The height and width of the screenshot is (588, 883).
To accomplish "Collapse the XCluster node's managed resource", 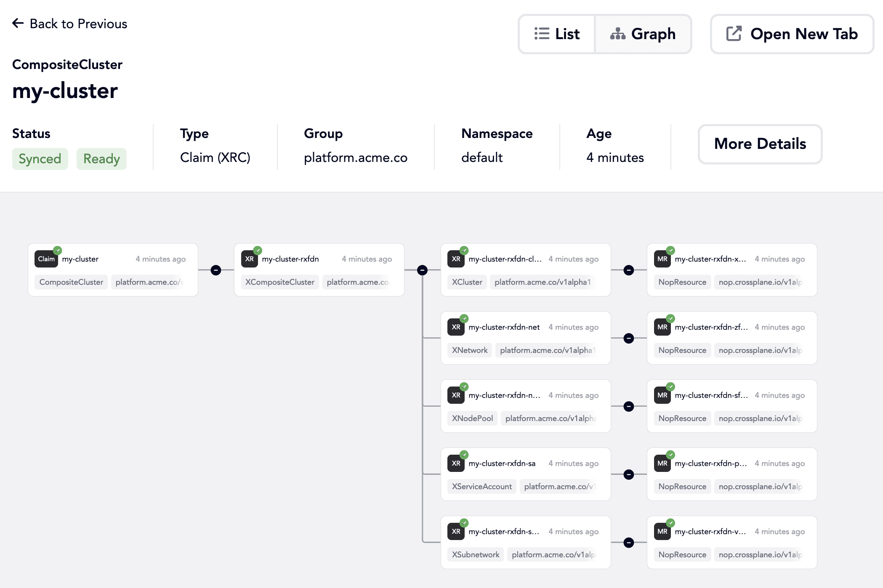I will pyautogui.click(x=629, y=270).
